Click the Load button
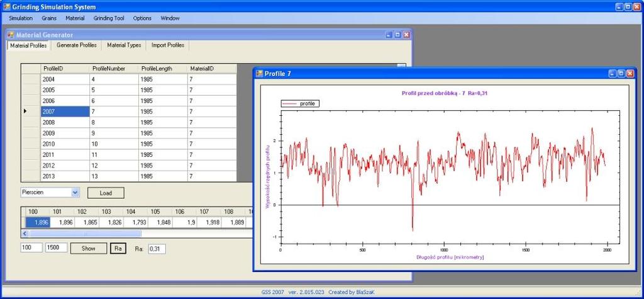The width and height of the screenshot is (644, 299). pos(106,193)
